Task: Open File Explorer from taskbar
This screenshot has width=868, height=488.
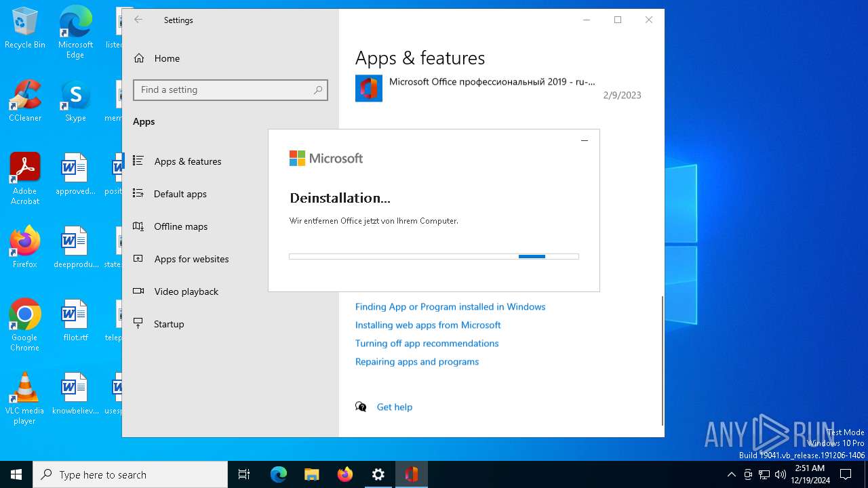Action: coord(312,474)
